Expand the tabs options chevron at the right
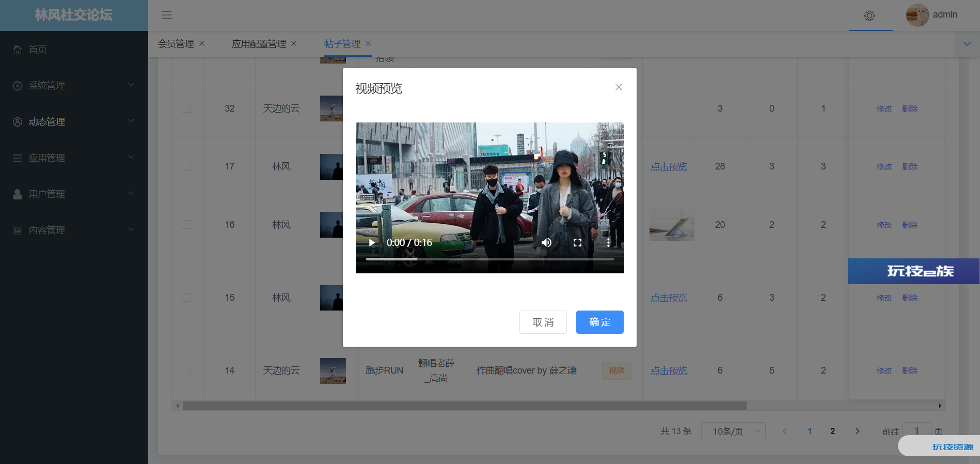 click(x=967, y=44)
